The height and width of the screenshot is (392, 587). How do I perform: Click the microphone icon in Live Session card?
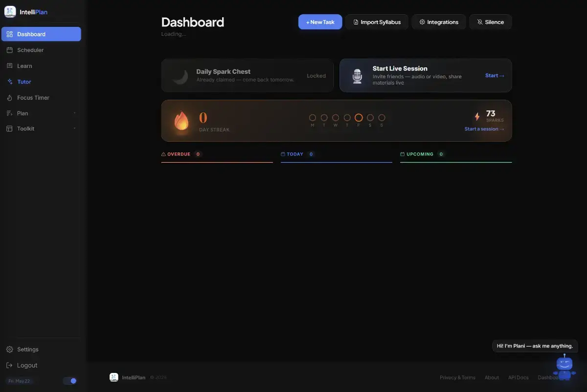[358, 76]
